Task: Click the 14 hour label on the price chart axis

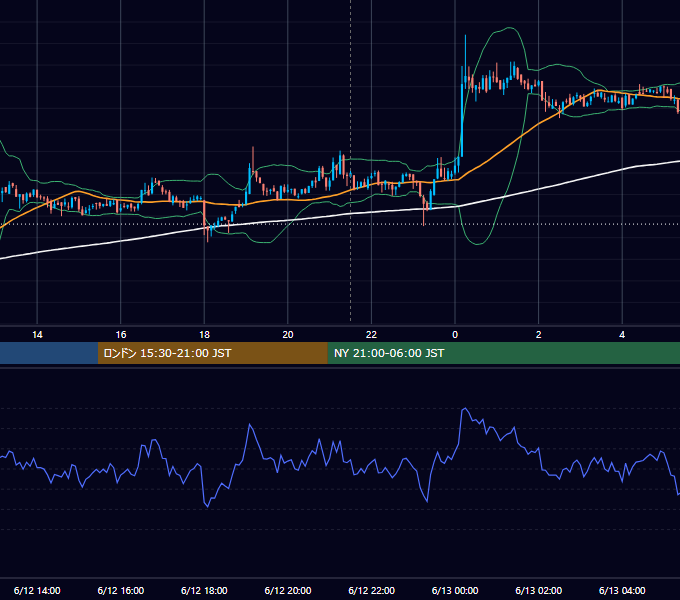Action: (x=37, y=335)
